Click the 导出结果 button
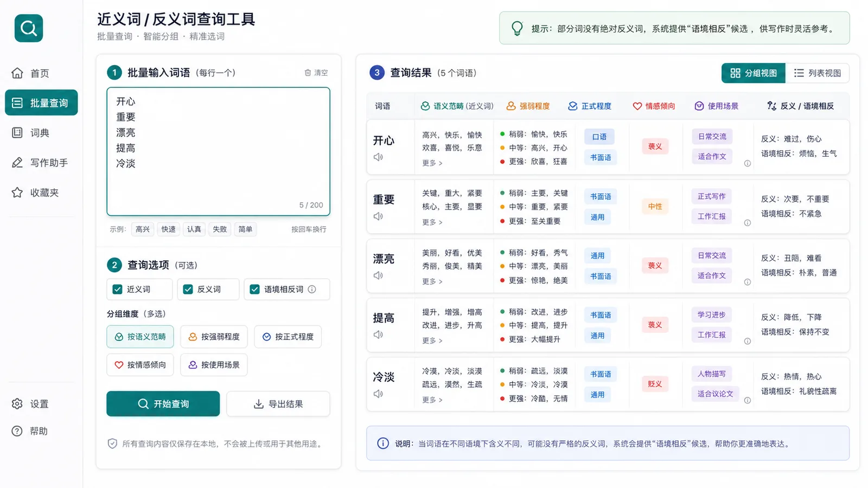 (278, 404)
